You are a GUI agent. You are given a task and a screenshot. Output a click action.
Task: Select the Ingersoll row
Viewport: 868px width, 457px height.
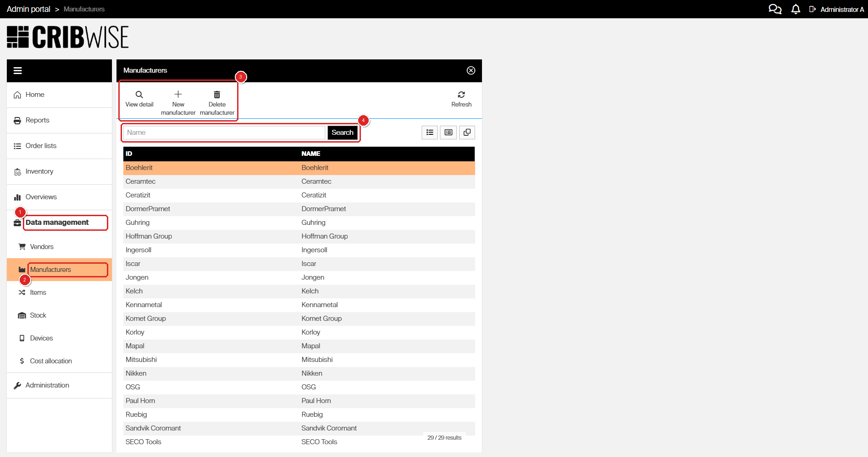click(299, 250)
